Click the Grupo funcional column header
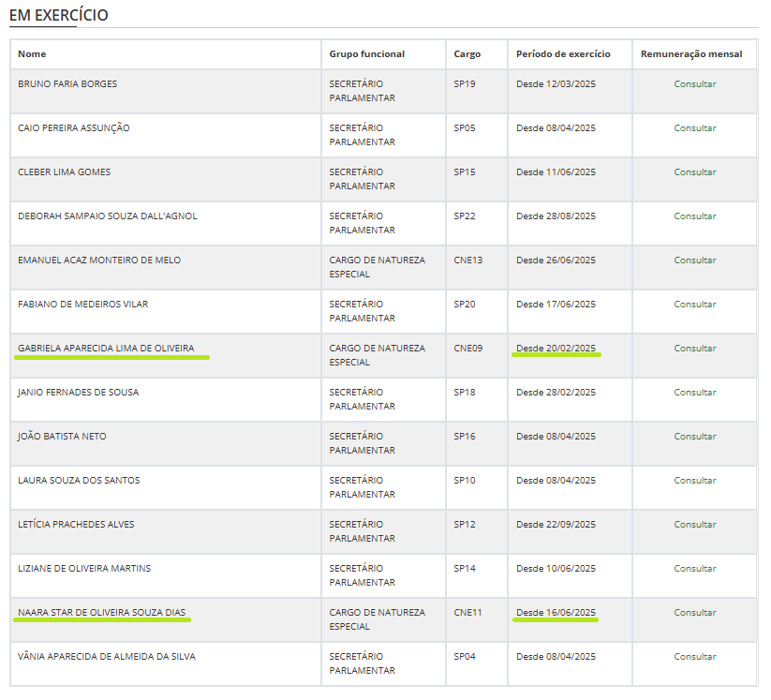Image resolution: width=771 pixels, height=700 pixels. click(x=366, y=54)
